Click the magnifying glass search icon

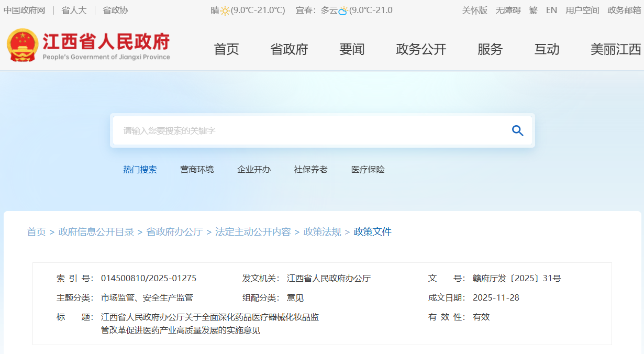coord(517,131)
